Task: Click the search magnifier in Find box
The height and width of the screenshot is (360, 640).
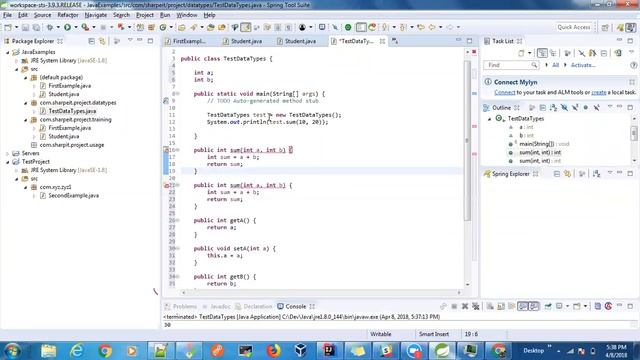Action: 534,65
